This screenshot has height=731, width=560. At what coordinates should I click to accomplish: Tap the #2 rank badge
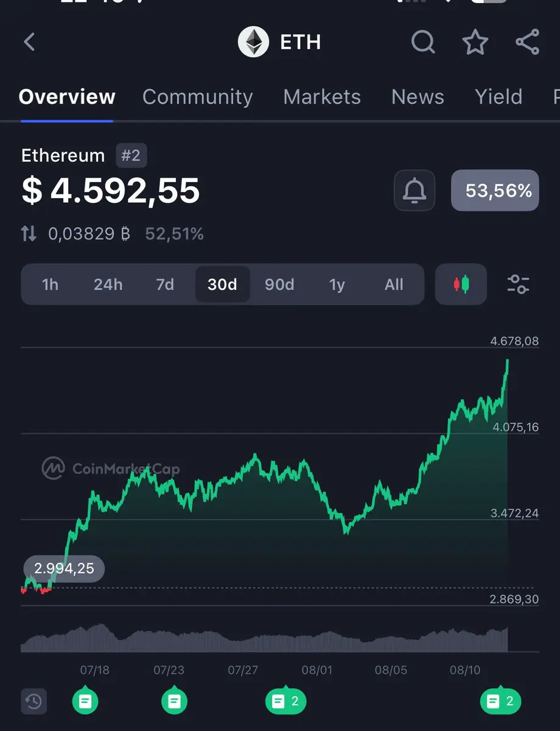pyautogui.click(x=131, y=155)
